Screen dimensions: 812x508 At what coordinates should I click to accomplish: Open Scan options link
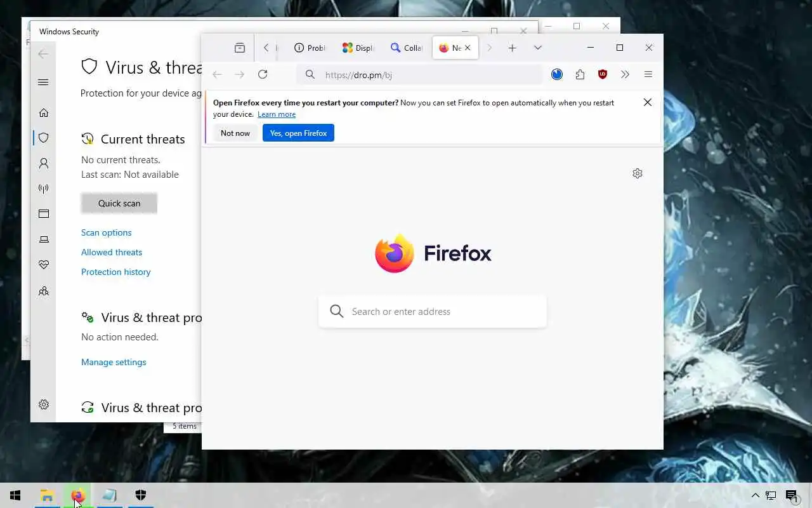pos(107,232)
